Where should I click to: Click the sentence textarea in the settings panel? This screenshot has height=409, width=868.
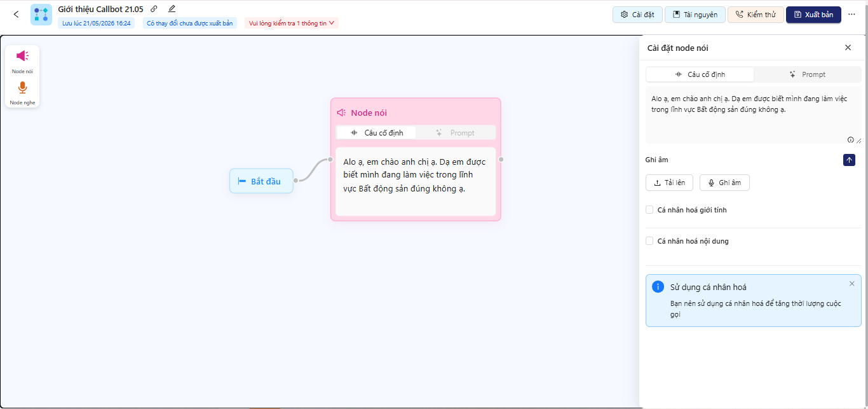(x=754, y=116)
